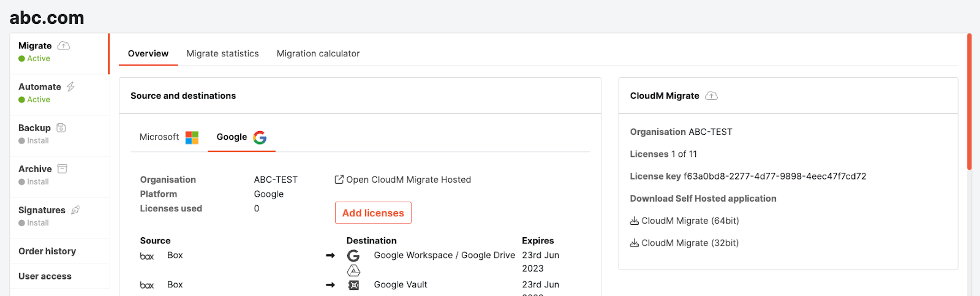
Task: Switch to the Migrate statistics tab
Action: click(x=223, y=54)
